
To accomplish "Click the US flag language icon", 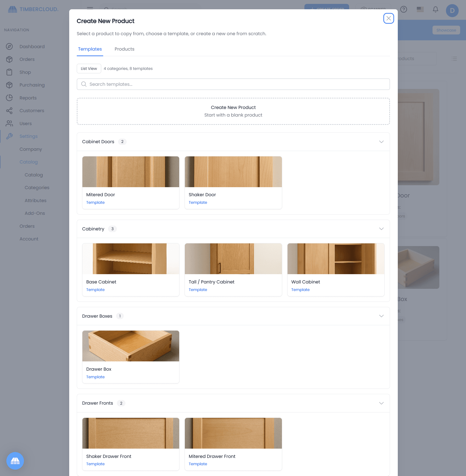I will coord(420,10).
